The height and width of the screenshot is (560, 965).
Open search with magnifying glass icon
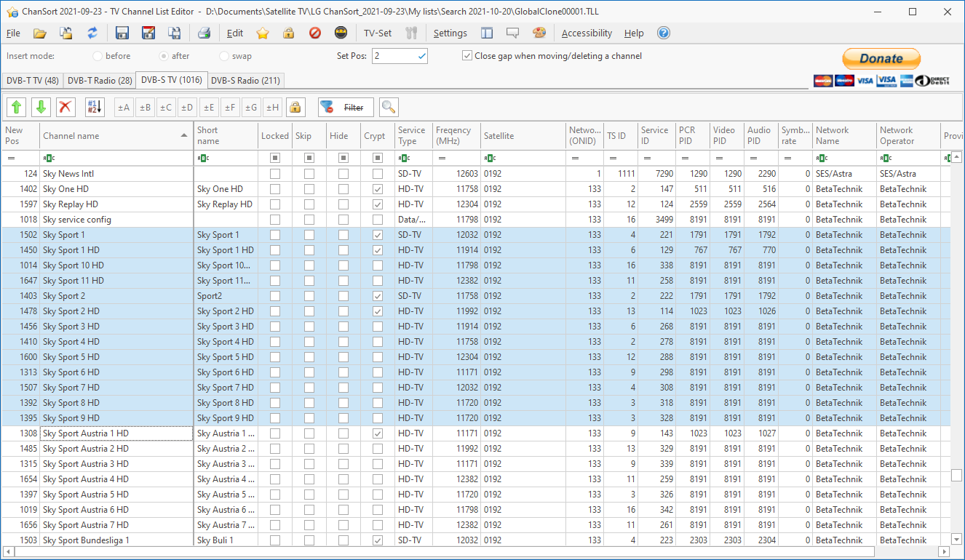tap(389, 107)
